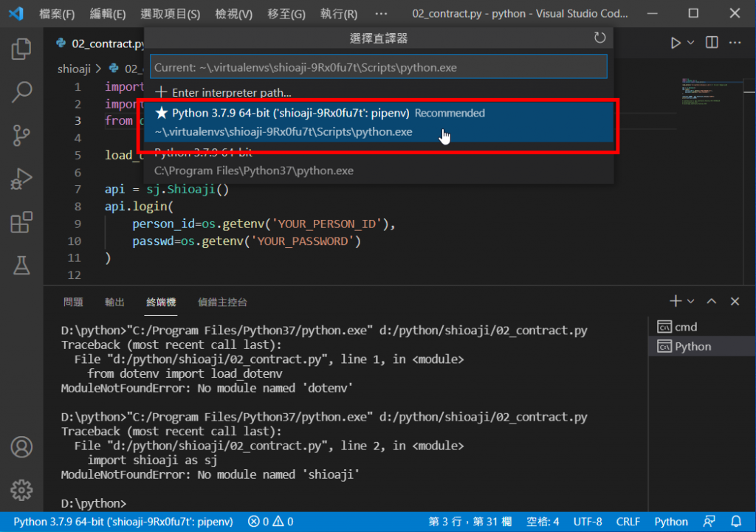Image resolution: width=756 pixels, height=532 pixels.
Task: Select recommended shioaji pipenv Python interpreter
Action: tap(379, 122)
